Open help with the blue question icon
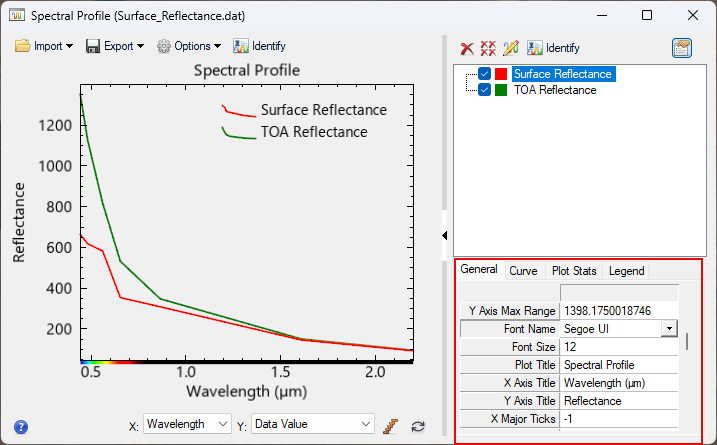The height and width of the screenshot is (445, 717). pos(21,427)
